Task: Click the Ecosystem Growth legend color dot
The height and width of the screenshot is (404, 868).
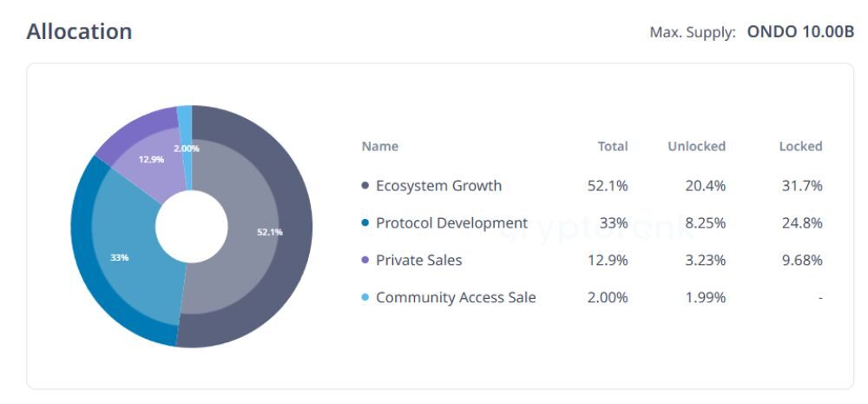Action: click(365, 186)
